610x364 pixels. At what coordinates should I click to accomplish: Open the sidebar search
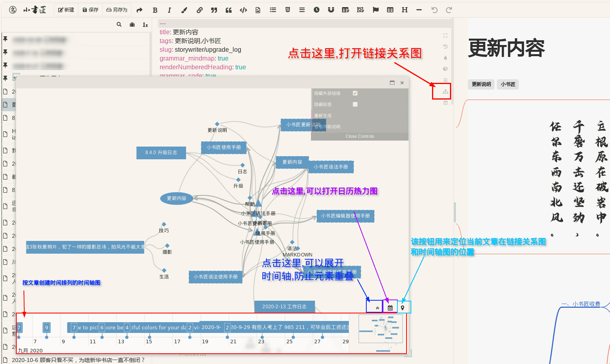pos(119,25)
